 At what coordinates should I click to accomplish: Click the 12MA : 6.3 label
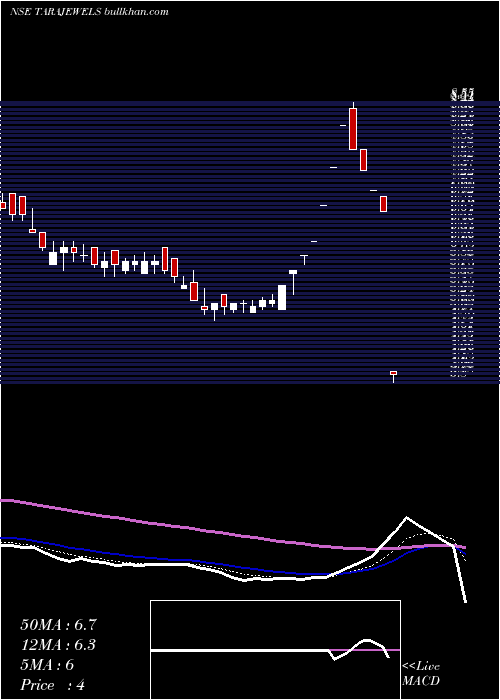pos(58,645)
